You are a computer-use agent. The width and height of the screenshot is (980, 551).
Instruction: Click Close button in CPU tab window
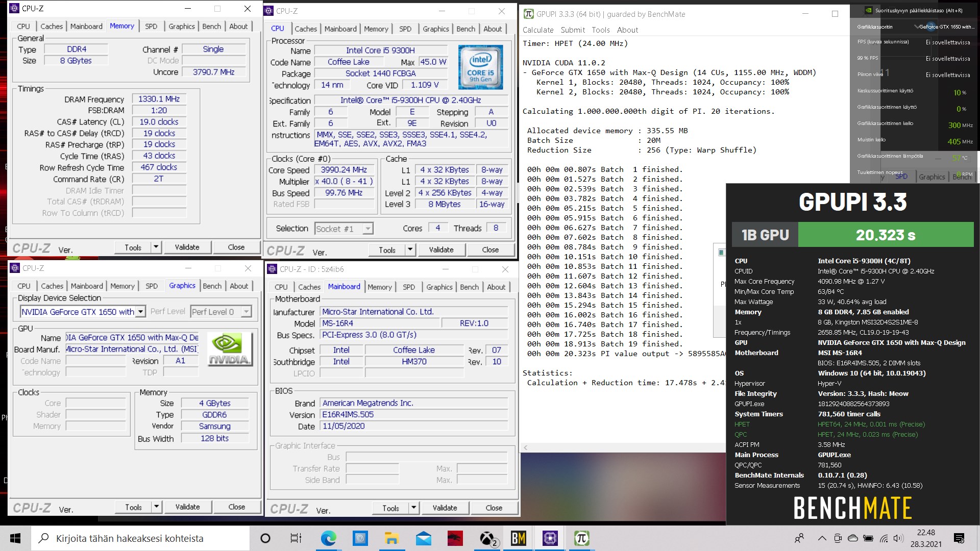coord(491,249)
